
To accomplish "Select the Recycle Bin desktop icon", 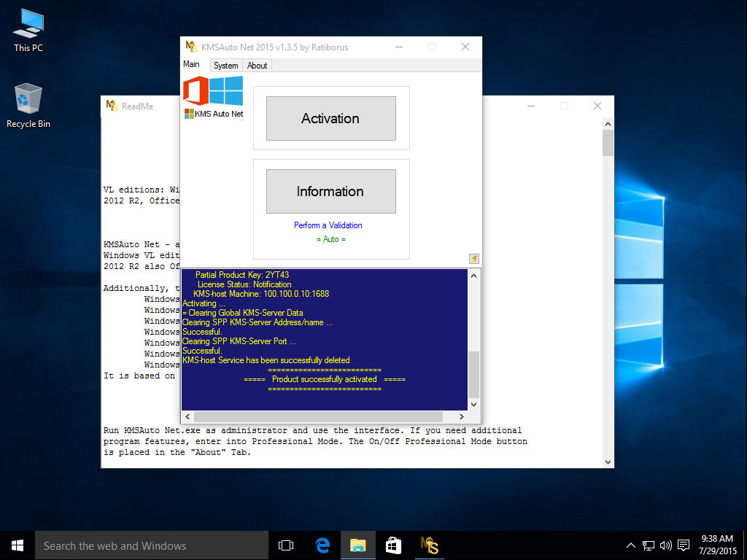I will coord(28,106).
